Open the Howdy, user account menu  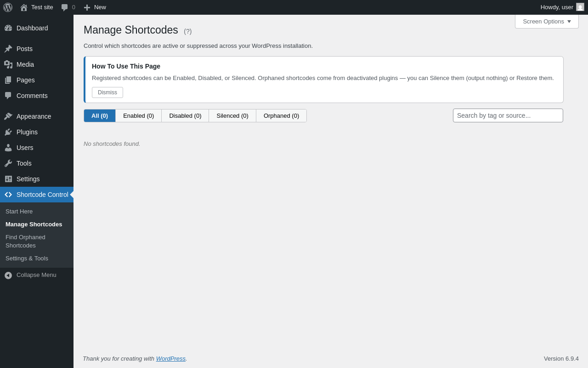click(557, 7)
